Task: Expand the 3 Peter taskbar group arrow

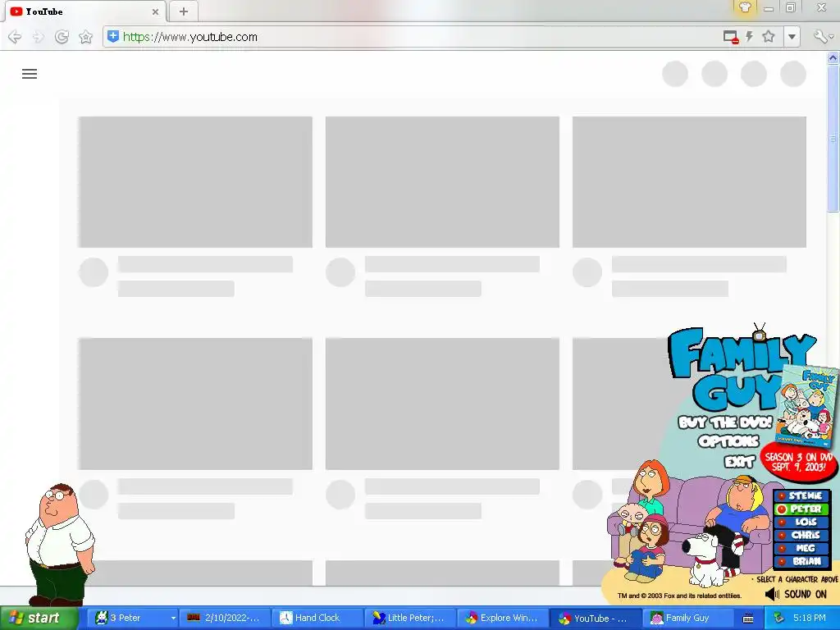Action: [x=173, y=619]
